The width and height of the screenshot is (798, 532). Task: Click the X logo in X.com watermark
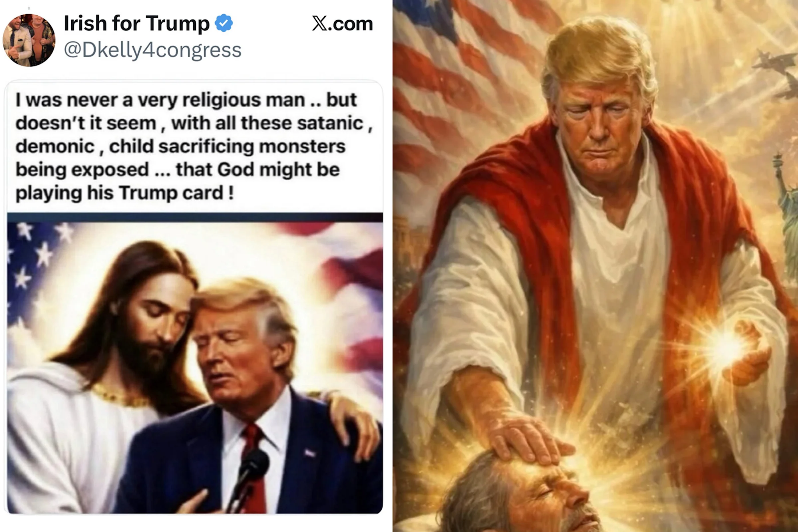click(x=319, y=23)
